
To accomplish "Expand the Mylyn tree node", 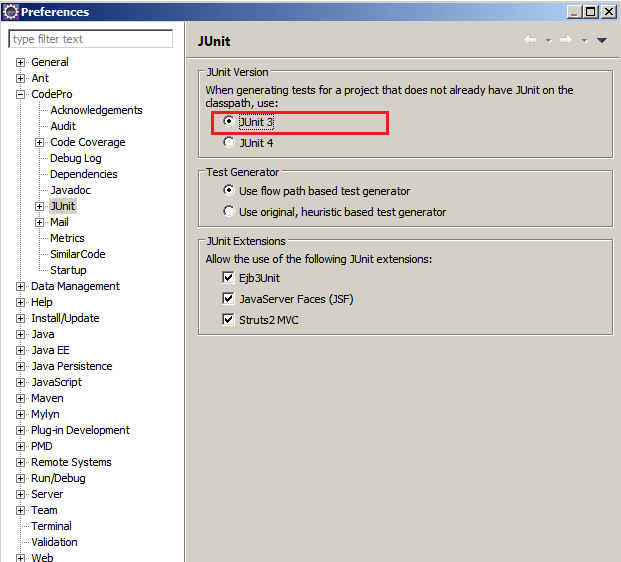I will 20,415.
